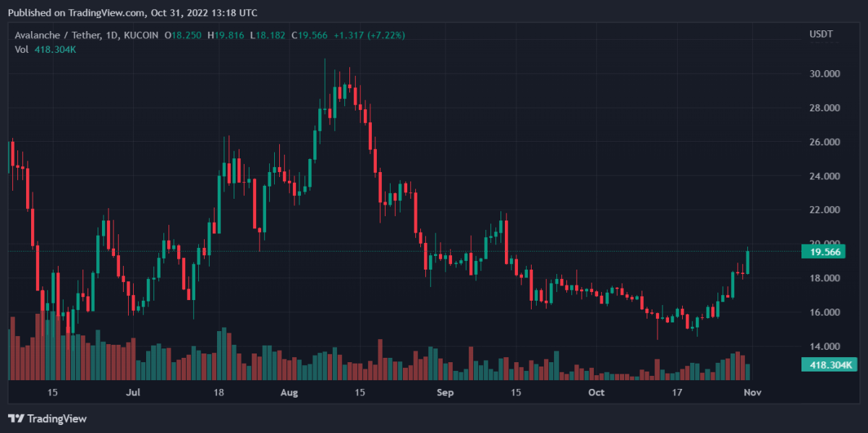The image size is (868, 433).
Task: Click the USDT currency label
Action: 820,35
